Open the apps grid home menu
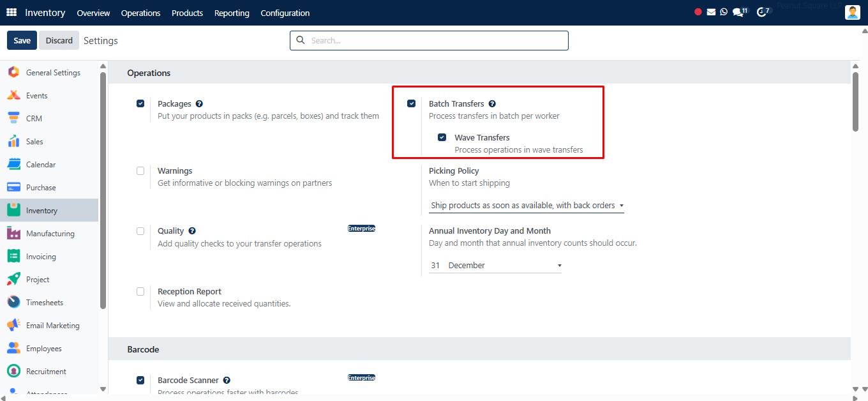 (x=11, y=13)
